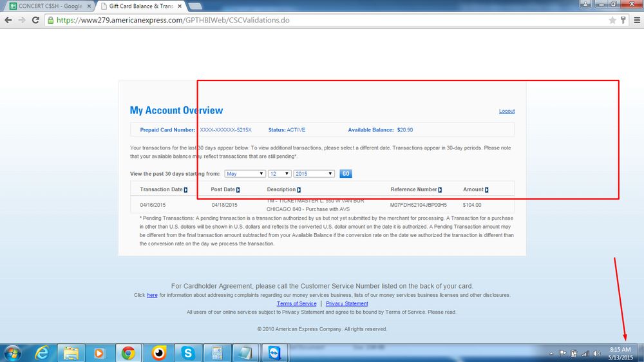The image size is (644, 362).
Task: Open Windows Explorer folder on taskbar
Action: coord(71,353)
